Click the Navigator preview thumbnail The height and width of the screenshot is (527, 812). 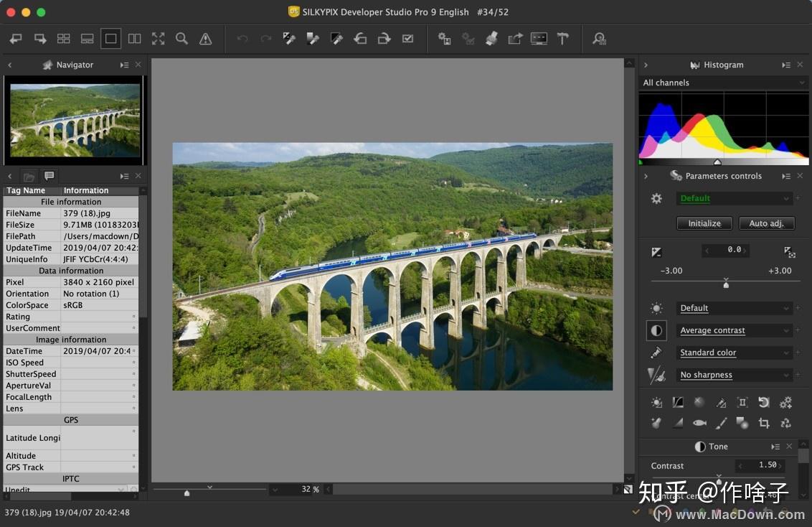(x=75, y=120)
